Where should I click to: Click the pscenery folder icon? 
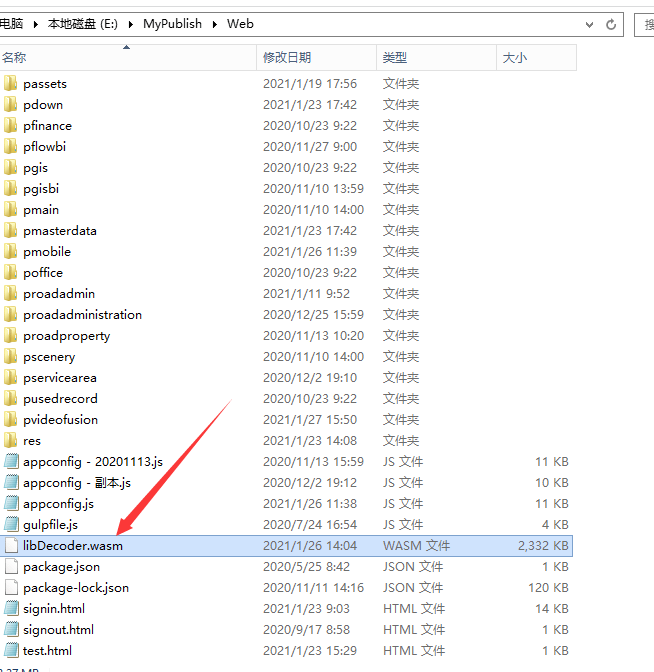point(10,357)
